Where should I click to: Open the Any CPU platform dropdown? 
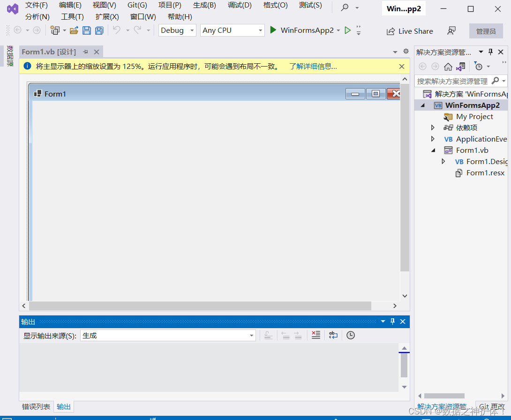click(233, 30)
